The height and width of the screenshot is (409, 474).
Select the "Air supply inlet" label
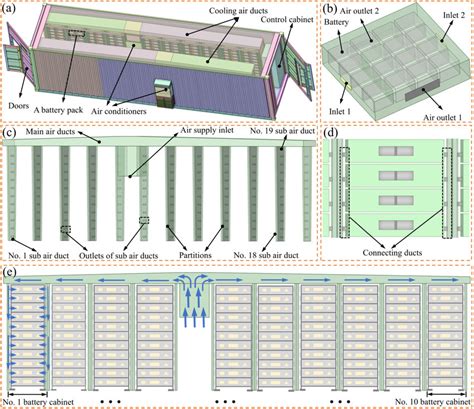[207, 130]
